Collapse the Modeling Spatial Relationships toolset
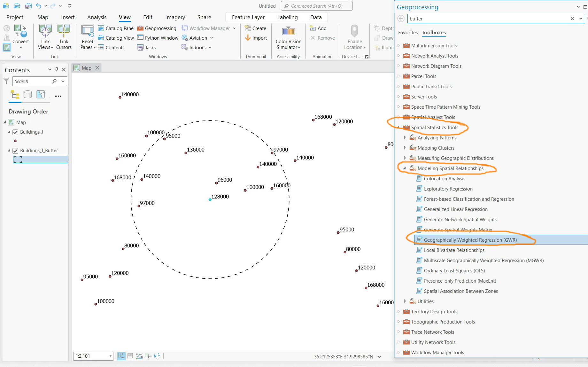Viewport: 588px width, 367px height. click(405, 168)
